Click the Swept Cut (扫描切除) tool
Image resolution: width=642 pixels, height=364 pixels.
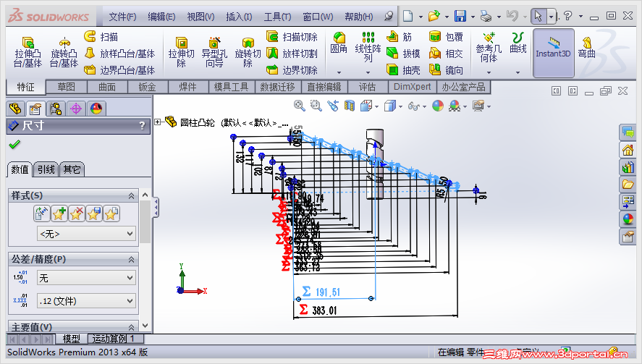pos(292,37)
